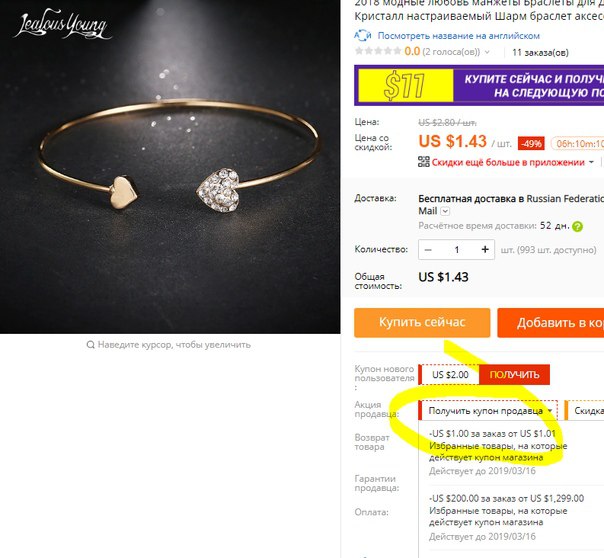Click the QR code icon for app discounts
Image resolution: width=604 pixels, height=558 pixels.
[424, 162]
